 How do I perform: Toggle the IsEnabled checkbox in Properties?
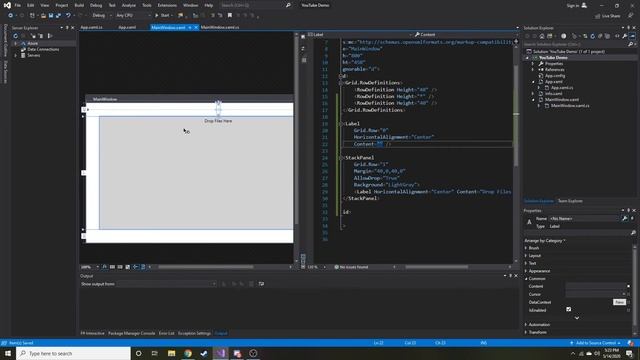coord(569,309)
